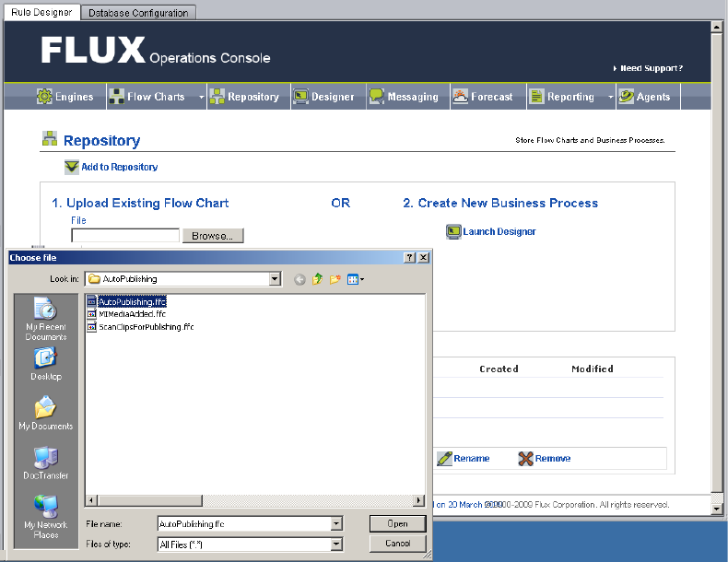Screen dimensions: 728x562
Task: Select Desktop in places bar
Action: [x=45, y=365]
